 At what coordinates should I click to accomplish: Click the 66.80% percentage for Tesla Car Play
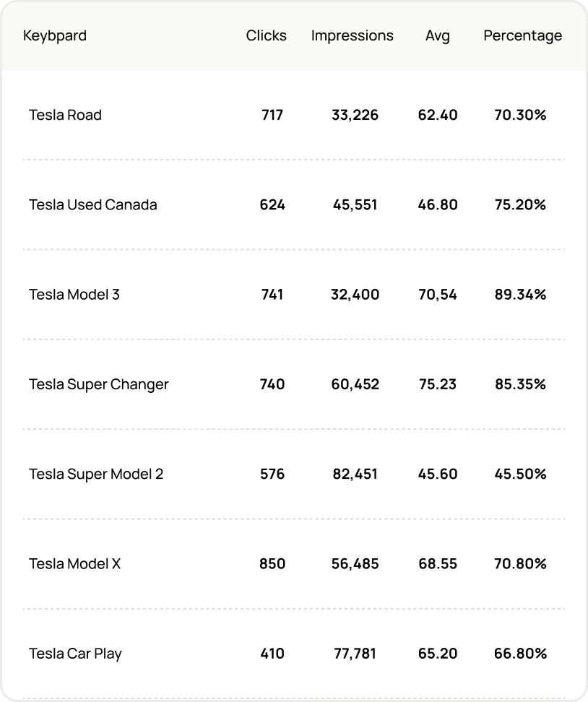[x=520, y=654]
